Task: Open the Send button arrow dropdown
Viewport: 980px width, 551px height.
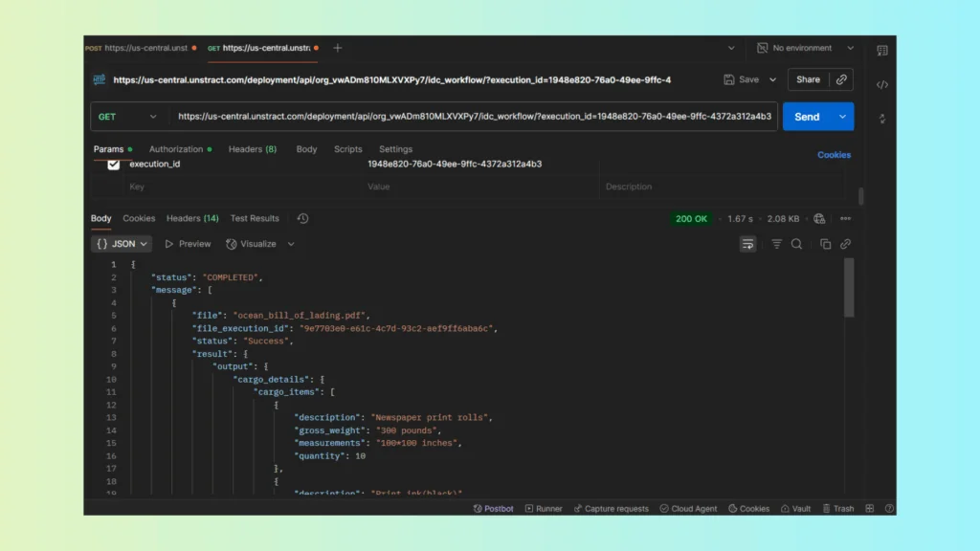Action: click(x=842, y=117)
